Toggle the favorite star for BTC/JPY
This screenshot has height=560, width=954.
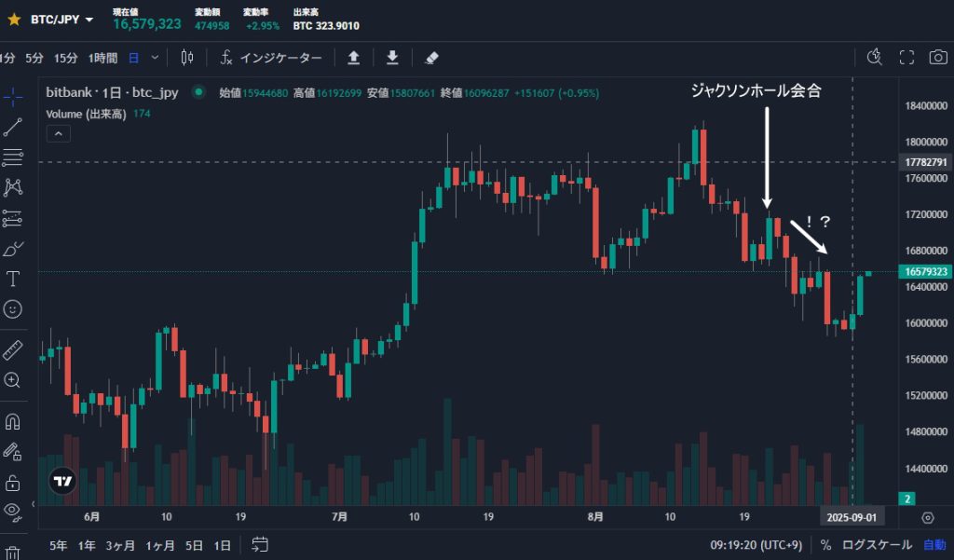point(14,20)
